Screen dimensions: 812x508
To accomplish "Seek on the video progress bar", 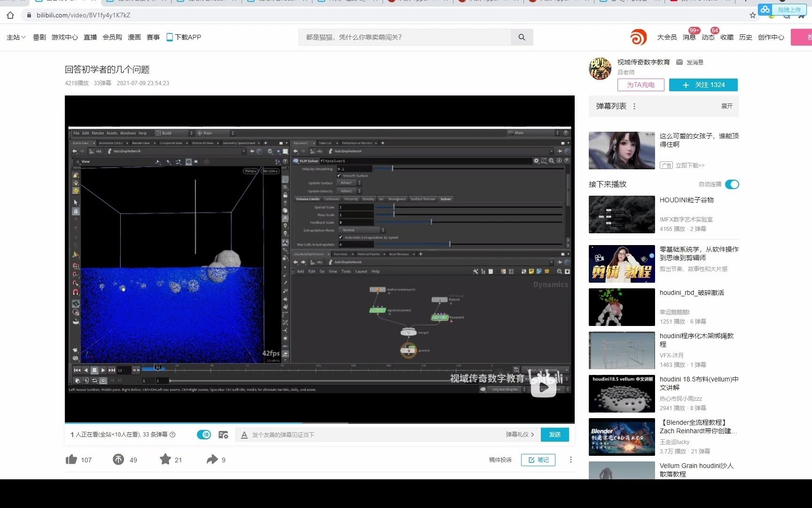I will 320,423.
